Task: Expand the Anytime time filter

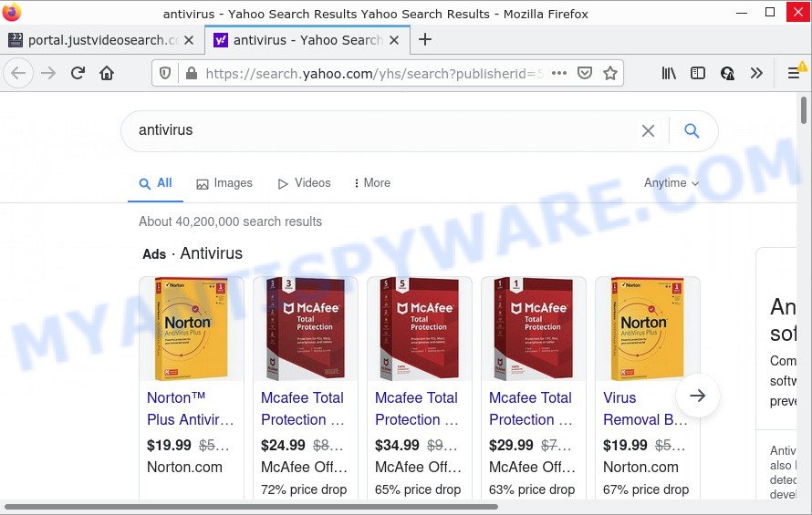Action: [x=671, y=183]
